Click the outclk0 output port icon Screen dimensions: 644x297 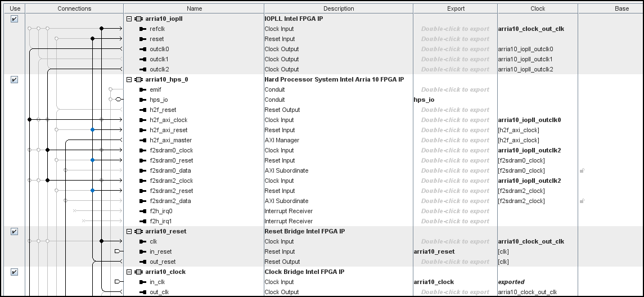(x=143, y=49)
